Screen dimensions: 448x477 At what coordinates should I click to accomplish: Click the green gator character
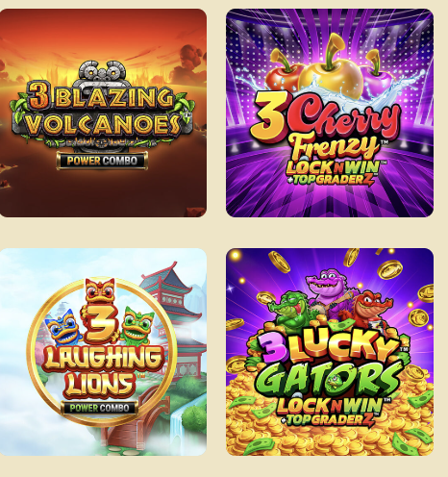pyautogui.click(x=291, y=312)
